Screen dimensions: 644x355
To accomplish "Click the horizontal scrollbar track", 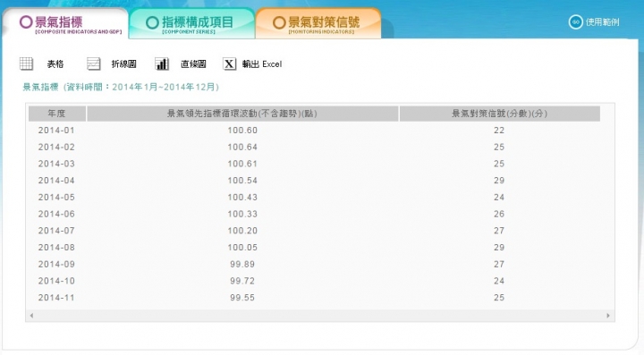I will coord(320,316).
